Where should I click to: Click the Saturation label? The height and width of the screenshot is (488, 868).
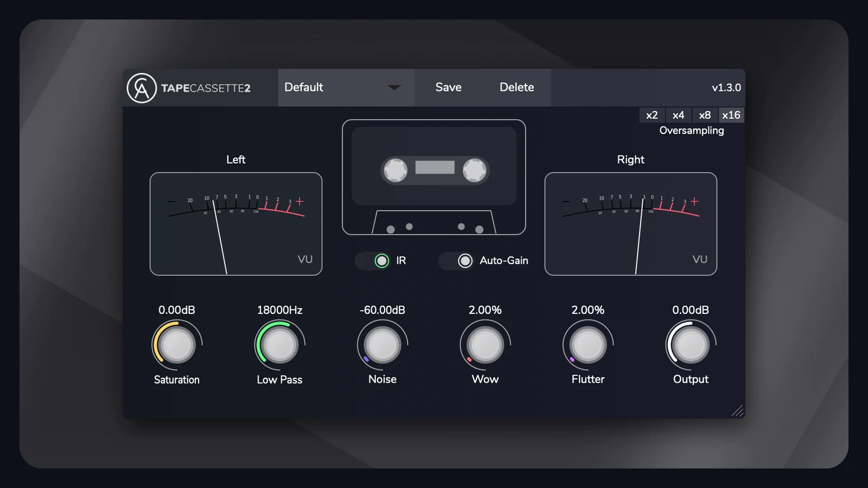(x=177, y=380)
